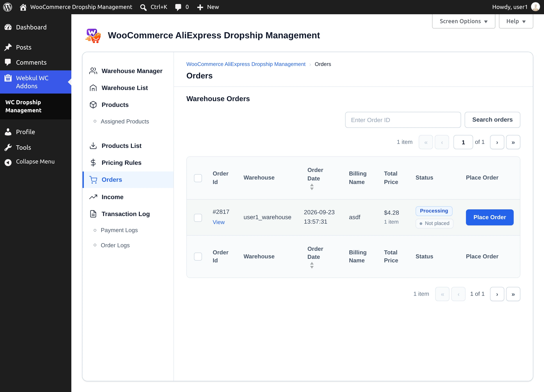The width and height of the screenshot is (544, 392).
Task: Open the Pricing Rules section
Action: click(x=128, y=163)
